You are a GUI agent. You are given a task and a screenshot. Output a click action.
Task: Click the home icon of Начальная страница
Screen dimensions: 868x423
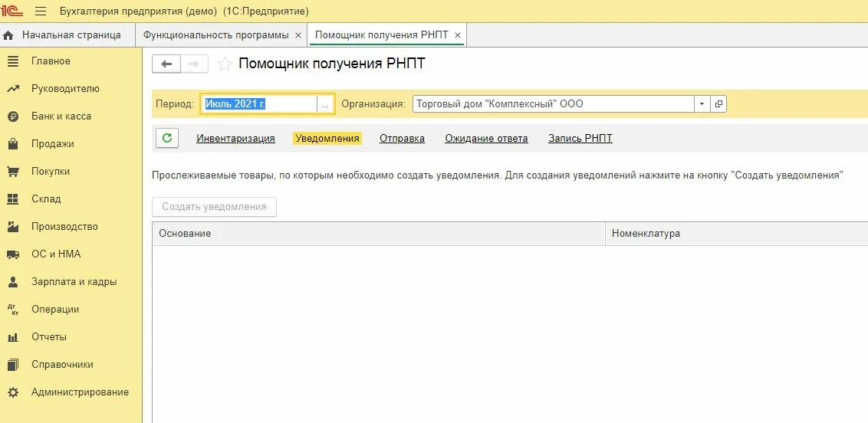coord(8,35)
